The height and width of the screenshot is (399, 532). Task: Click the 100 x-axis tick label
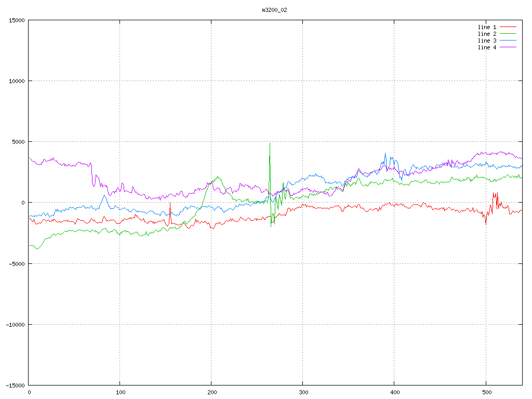pyautogui.click(x=120, y=392)
